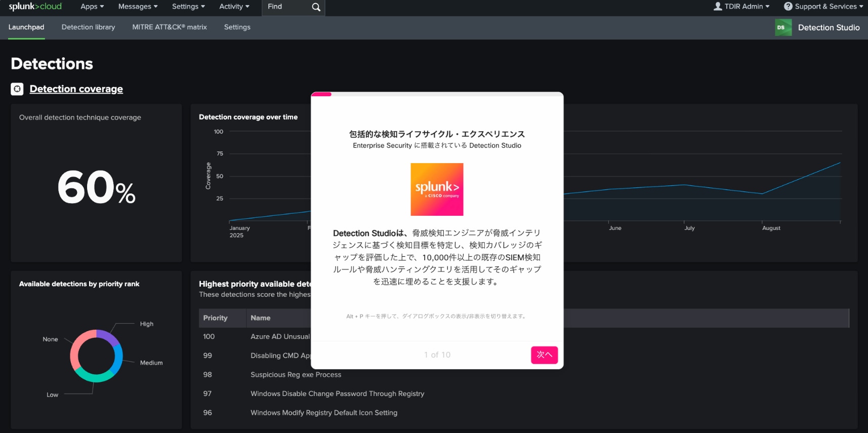Screen dimensions: 868x433
Task: Click the Support & Services help icon
Action: click(x=788, y=7)
